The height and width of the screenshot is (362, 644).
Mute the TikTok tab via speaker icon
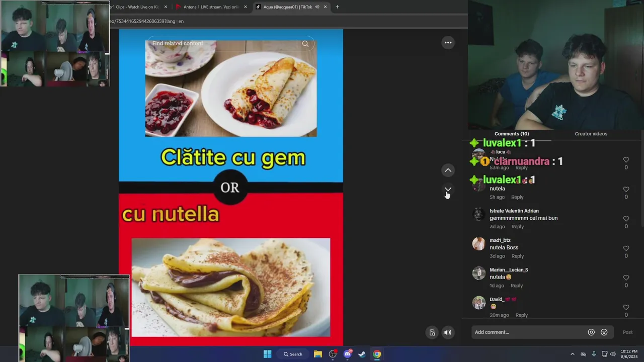317,7
